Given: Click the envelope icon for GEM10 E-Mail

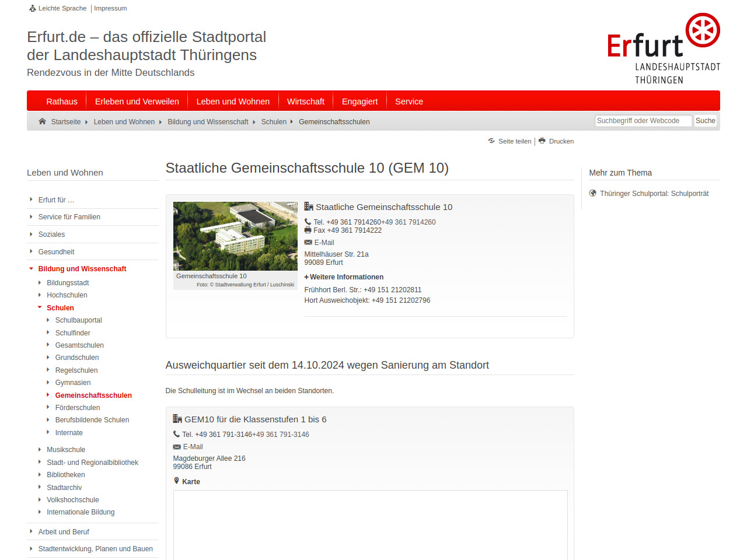Looking at the screenshot, I should 177,447.
